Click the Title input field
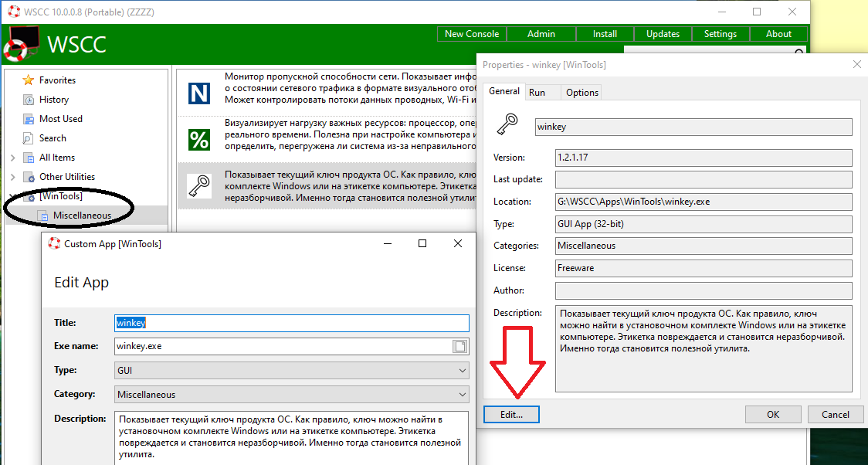868x465 pixels. (292, 323)
